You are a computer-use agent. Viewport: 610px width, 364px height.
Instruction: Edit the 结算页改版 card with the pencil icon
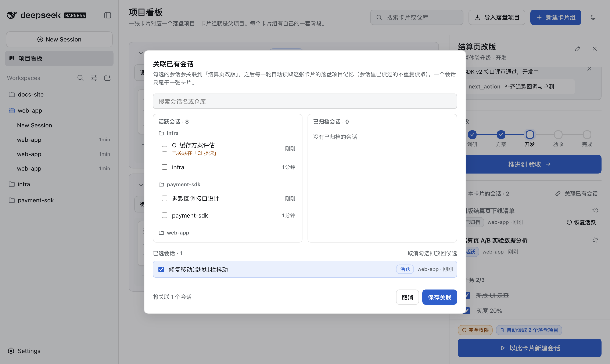(577, 49)
